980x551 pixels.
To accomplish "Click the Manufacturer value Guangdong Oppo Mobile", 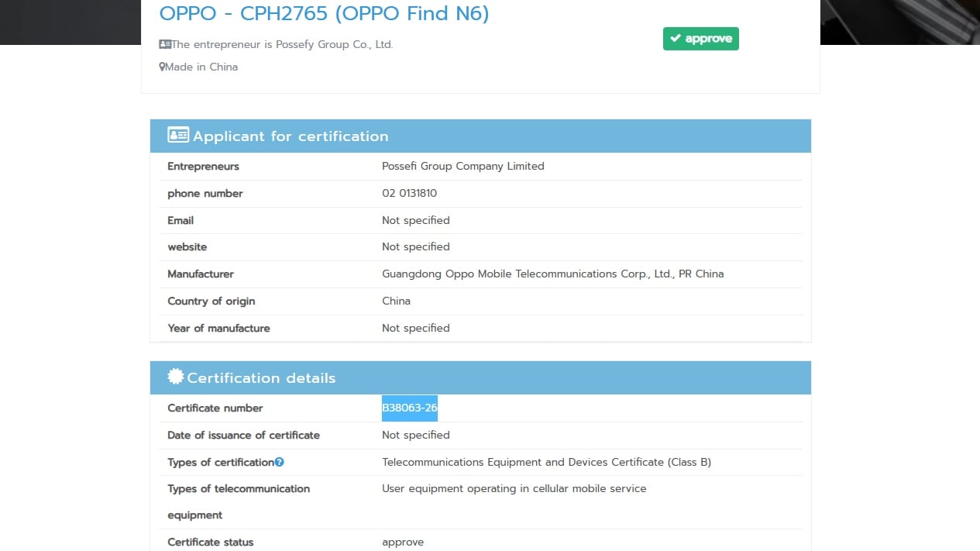I will pos(552,274).
